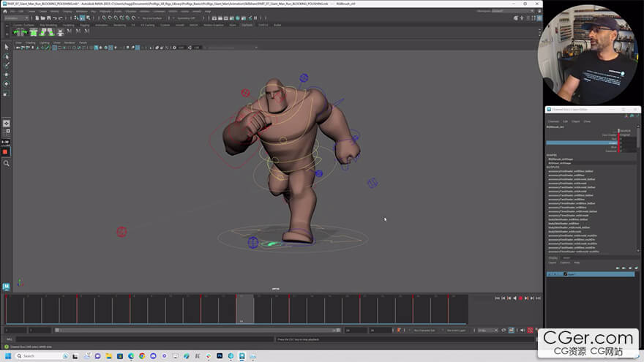Toggle playback looping icon

pyautogui.click(x=503, y=330)
